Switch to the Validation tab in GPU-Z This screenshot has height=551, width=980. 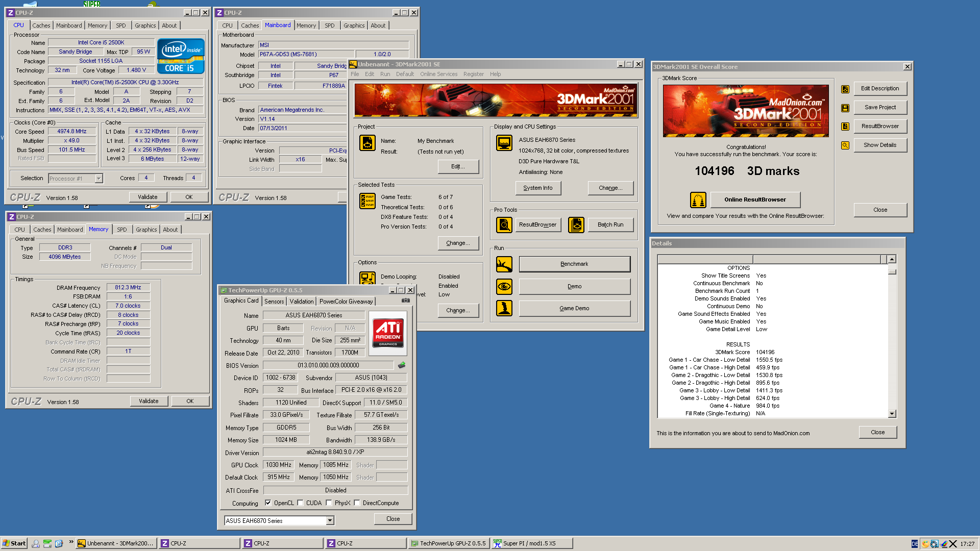point(302,302)
